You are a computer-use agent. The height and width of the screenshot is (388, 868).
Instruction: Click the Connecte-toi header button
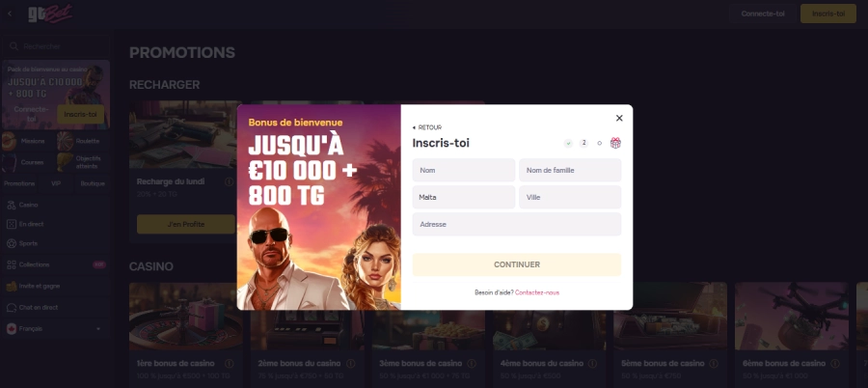[762, 14]
